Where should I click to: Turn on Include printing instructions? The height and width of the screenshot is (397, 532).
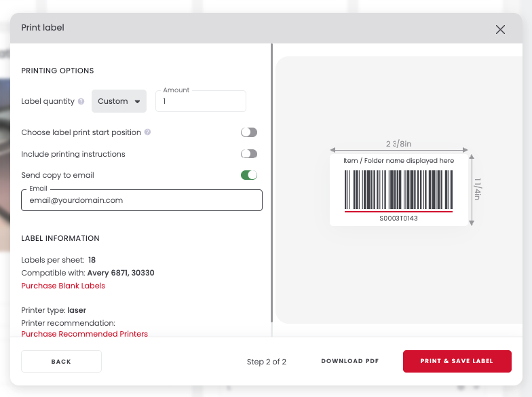(x=249, y=154)
